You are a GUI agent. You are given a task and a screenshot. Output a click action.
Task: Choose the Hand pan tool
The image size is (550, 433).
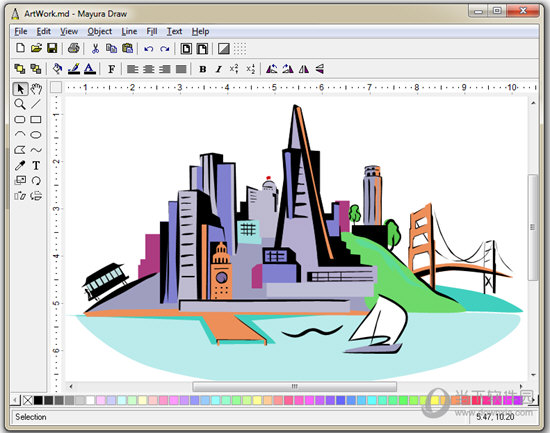tap(36, 89)
